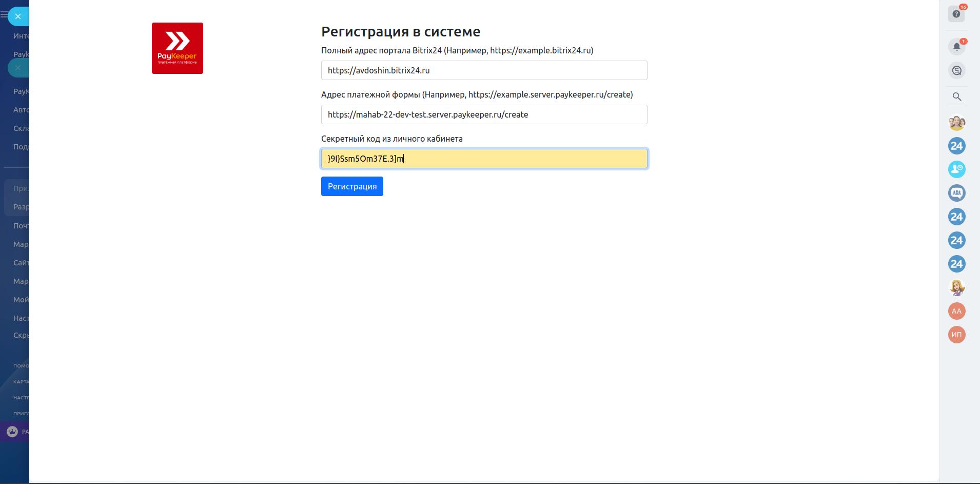Focus the secret code input field
Viewport: 980px width, 484px height.
(484, 159)
